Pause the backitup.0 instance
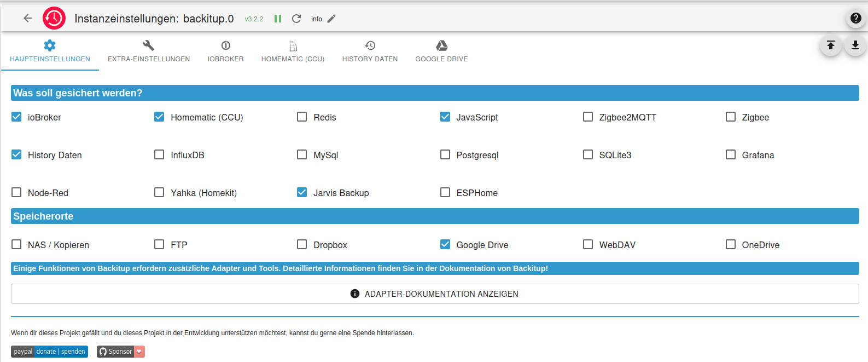The height and width of the screenshot is (362, 868). pyautogui.click(x=278, y=19)
